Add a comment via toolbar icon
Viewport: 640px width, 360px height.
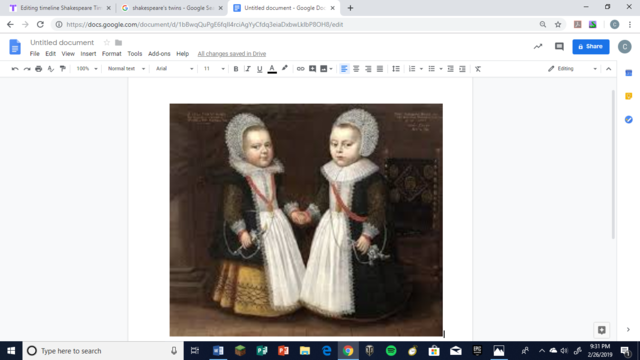coord(312,69)
